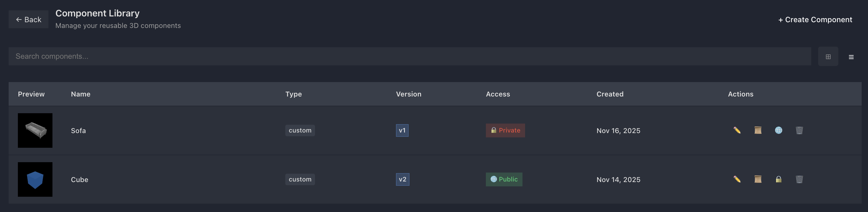Switch to list view layout

point(852,56)
